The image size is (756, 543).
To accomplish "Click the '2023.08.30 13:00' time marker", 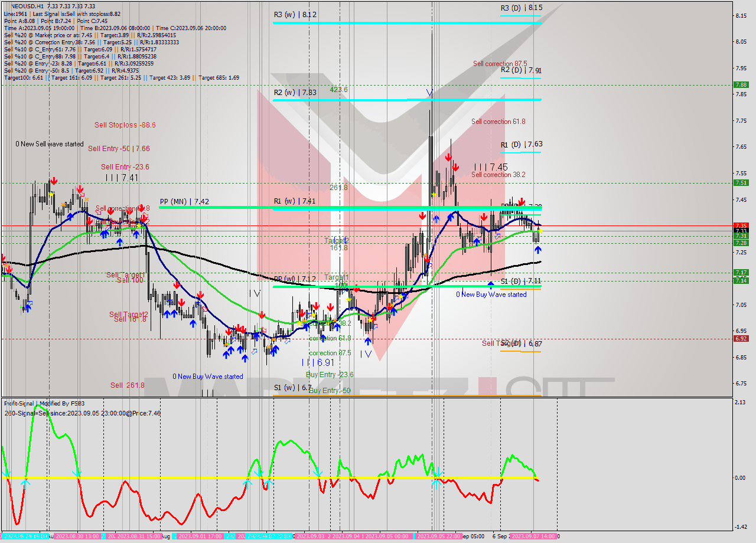I will click(77, 536).
